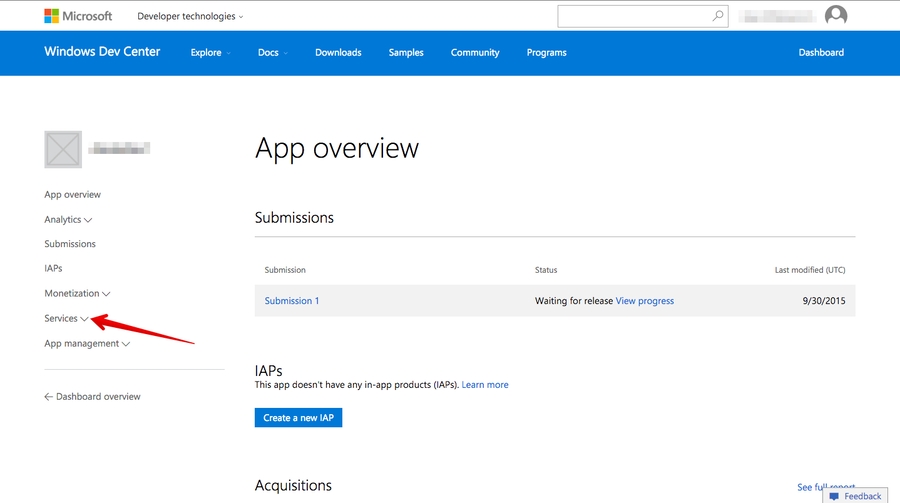Image resolution: width=900 pixels, height=503 pixels.
Task: Expand the Analytics sidebar section
Action: tap(68, 220)
